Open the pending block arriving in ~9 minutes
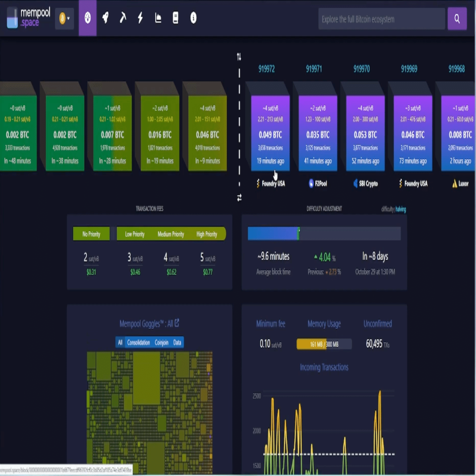The image size is (476, 476). pyautogui.click(x=207, y=133)
